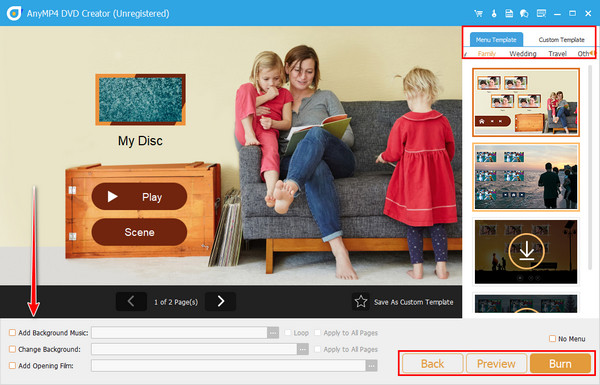The height and width of the screenshot is (385, 600).
Task: Download the third template with download icon
Action: [x=527, y=251]
